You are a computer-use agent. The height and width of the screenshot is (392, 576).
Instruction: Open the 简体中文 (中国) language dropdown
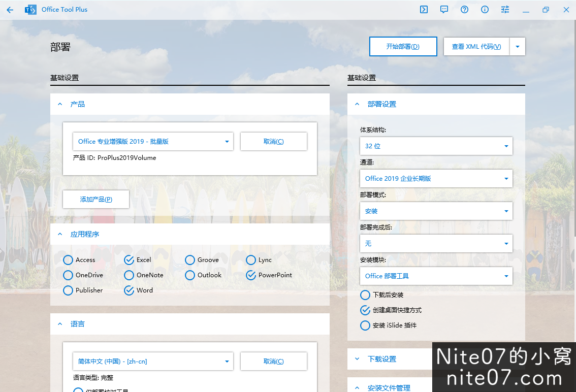(153, 362)
